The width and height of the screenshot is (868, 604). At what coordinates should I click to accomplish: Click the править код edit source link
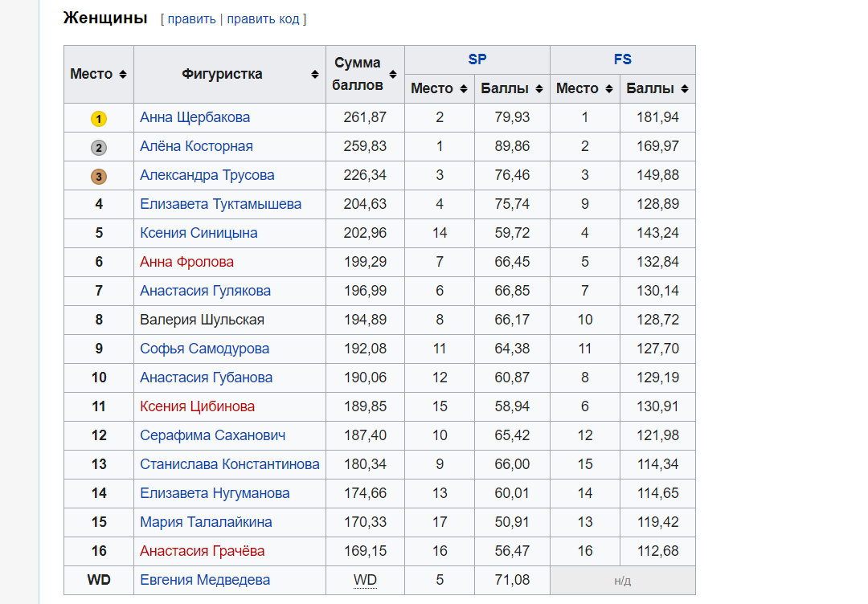point(263,19)
